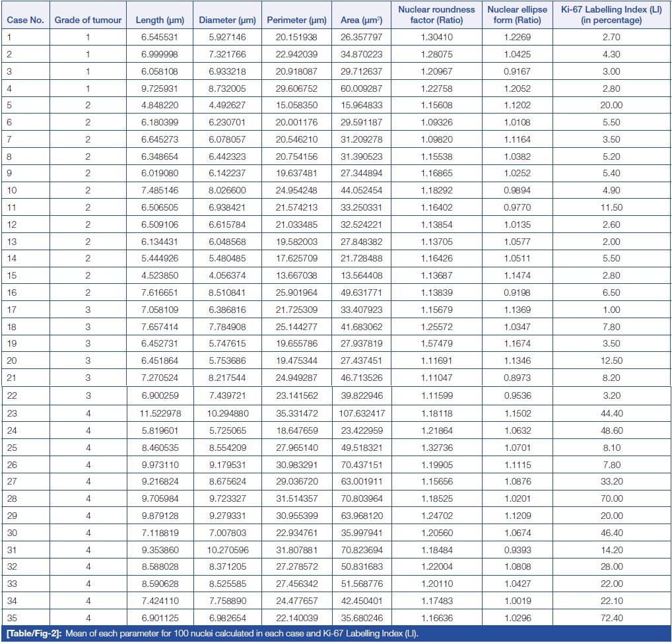Select the "Diameter (µm)" column header
Screen dimensions: 672x643
tap(228, 20)
